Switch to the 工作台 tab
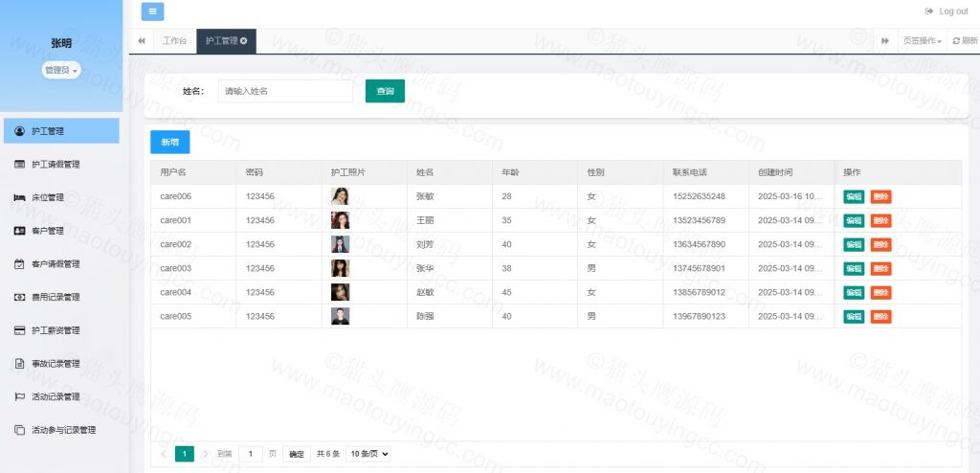This screenshot has width=980, height=473. 174,40
